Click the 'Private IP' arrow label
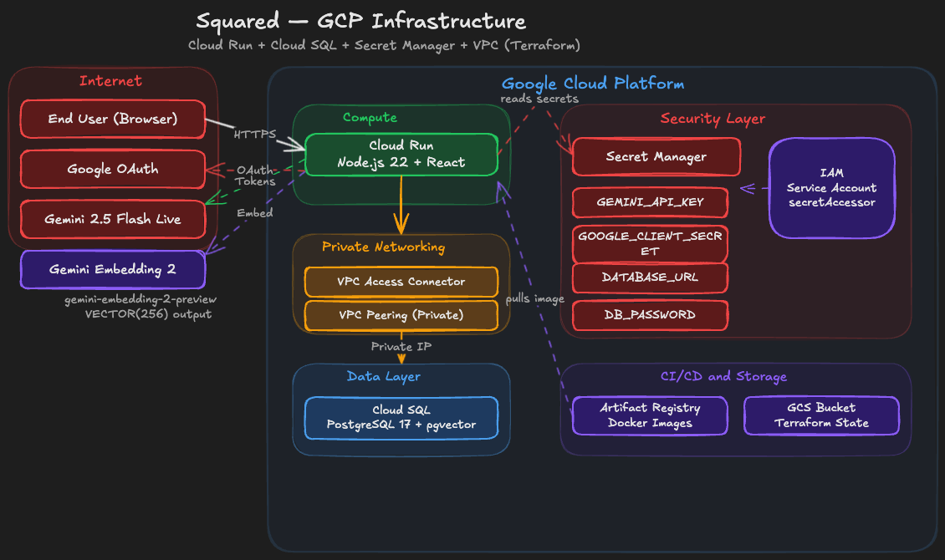The width and height of the screenshot is (945, 560). point(401,346)
